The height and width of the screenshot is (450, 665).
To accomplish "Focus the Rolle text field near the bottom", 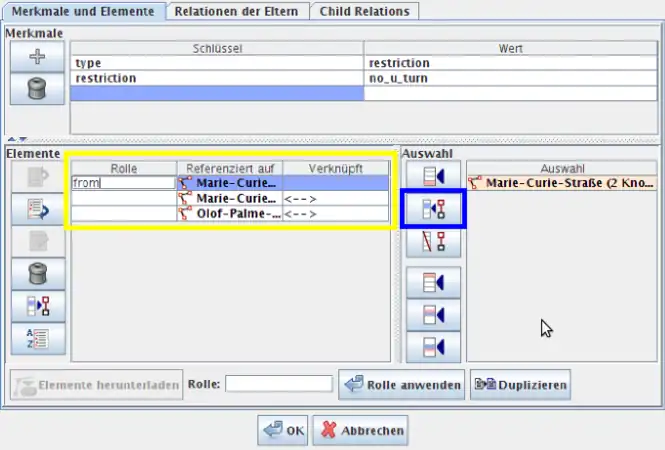I will pos(279,384).
